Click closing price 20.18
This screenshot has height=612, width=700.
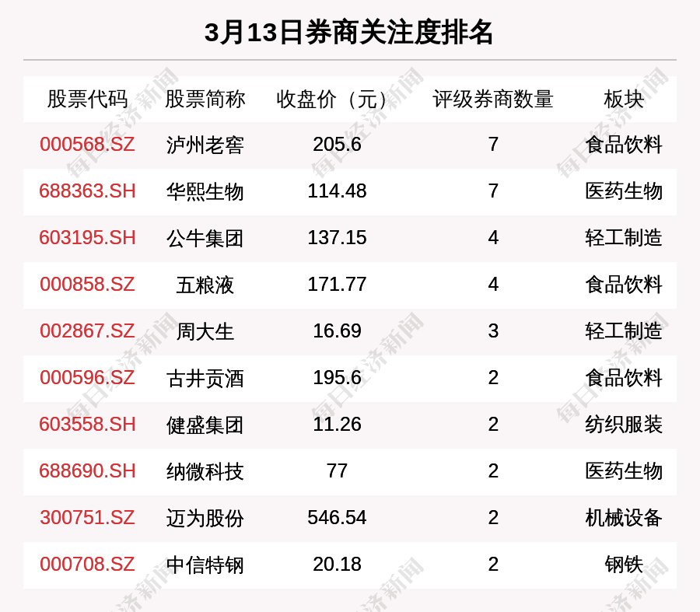coord(337,565)
